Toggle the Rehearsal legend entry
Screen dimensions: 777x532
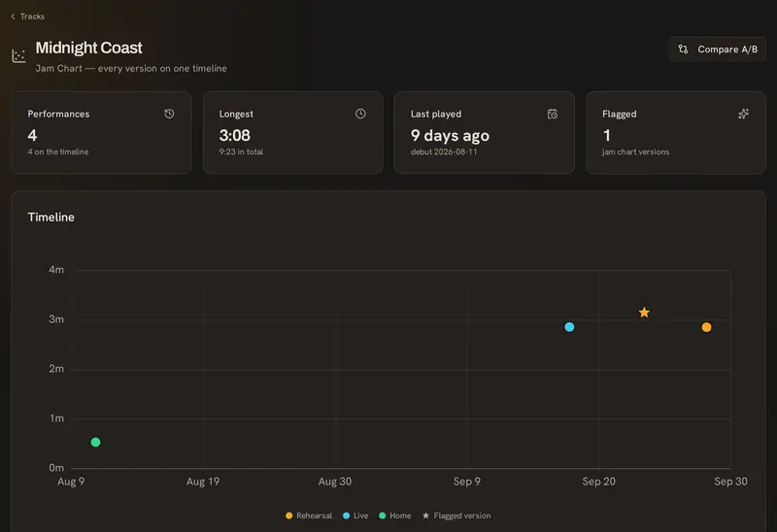point(309,515)
